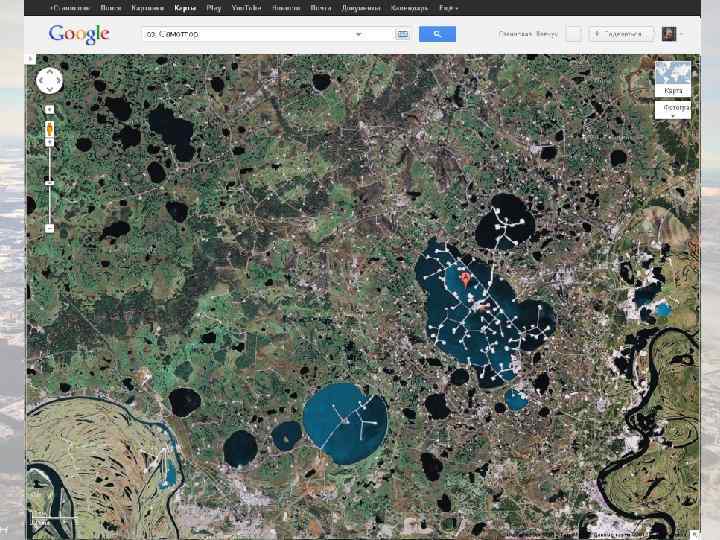
Task: Open the account arrow next to avatar
Action: click(682, 34)
